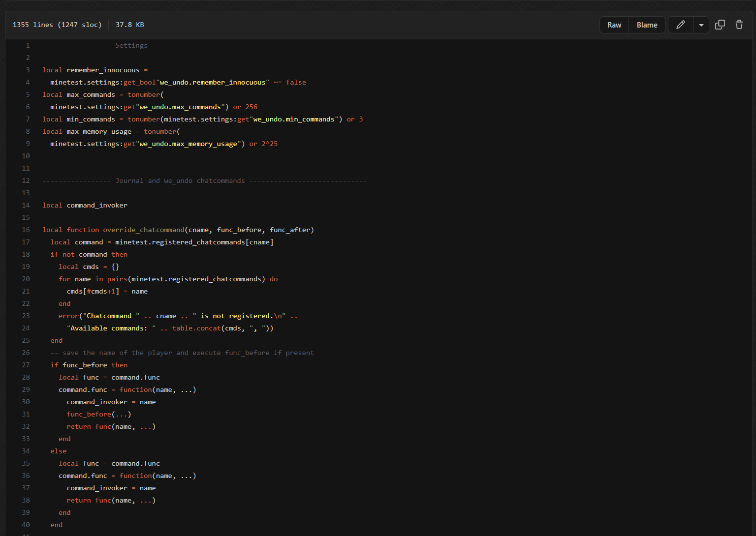The width and height of the screenshot is (756, 536).
Task: Click the 37.8 KB file size text
Action: pos(130,25)
